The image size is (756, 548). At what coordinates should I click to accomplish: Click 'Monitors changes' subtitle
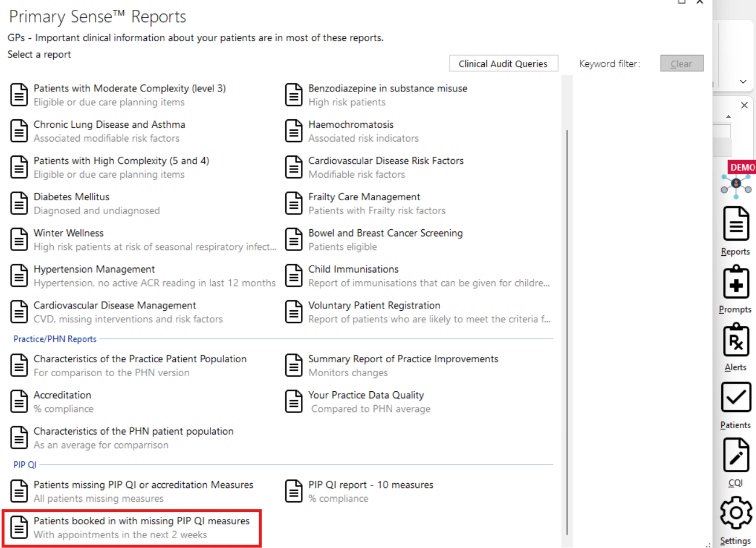348,373
